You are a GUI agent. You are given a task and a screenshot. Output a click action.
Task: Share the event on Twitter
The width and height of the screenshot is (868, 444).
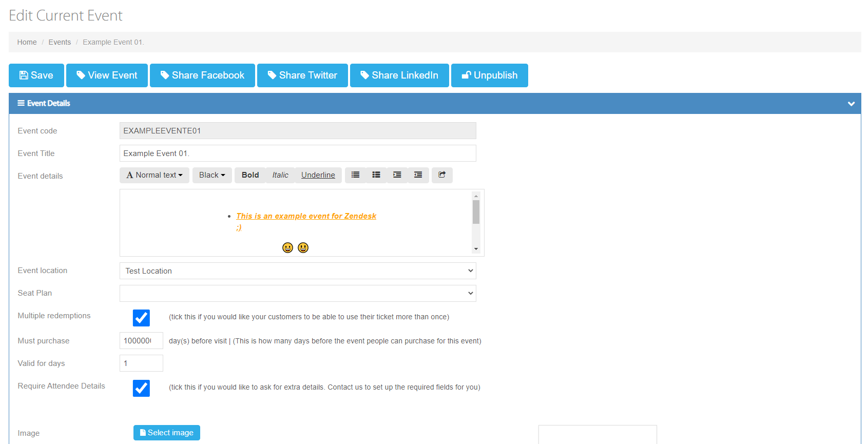[x=302, y=75]
